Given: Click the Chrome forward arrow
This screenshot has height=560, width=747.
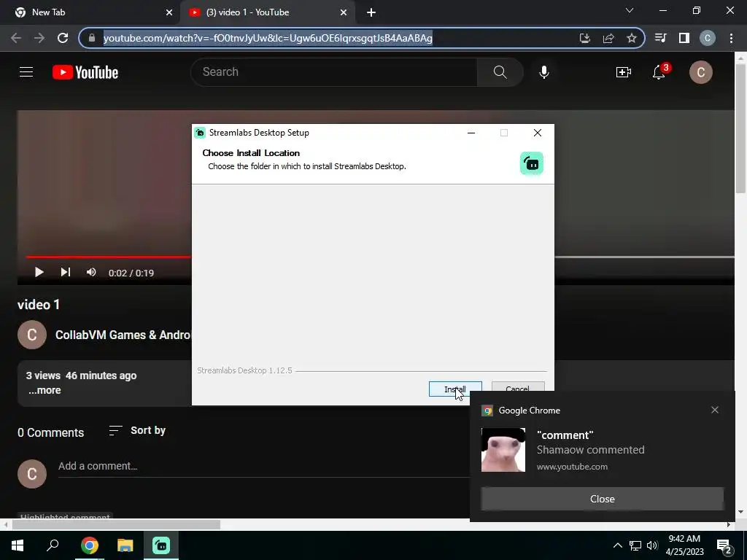Looking at the screenshot, I should (39, 38).
